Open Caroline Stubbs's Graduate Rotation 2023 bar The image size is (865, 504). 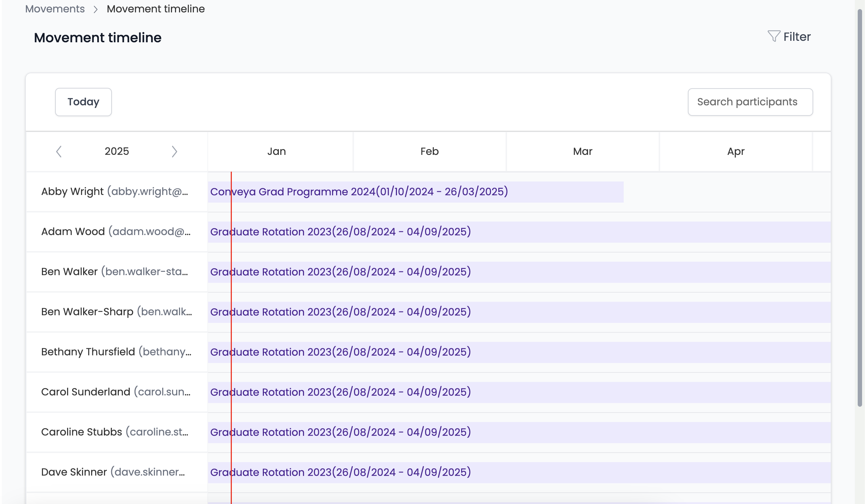(x=519, y=433)
